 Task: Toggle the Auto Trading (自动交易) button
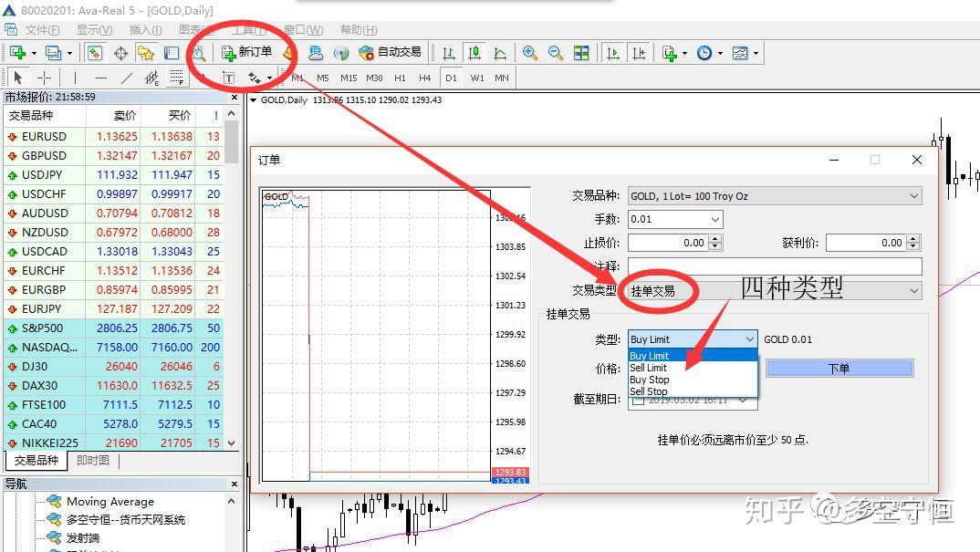point(391,53)
